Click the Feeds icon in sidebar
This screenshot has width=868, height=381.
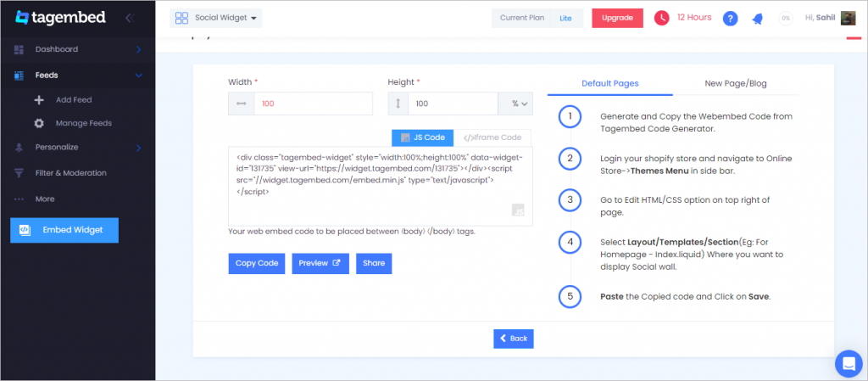19,76
